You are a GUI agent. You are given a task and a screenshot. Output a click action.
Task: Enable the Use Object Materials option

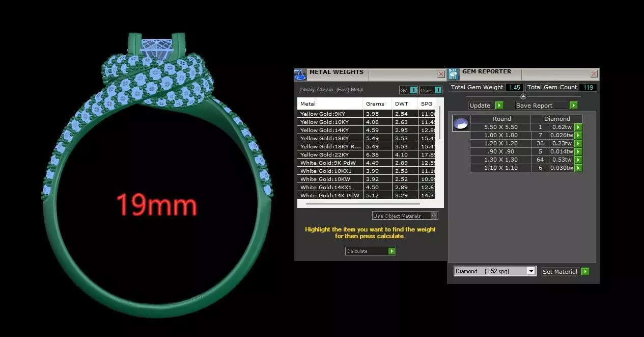tap(405, 216)
